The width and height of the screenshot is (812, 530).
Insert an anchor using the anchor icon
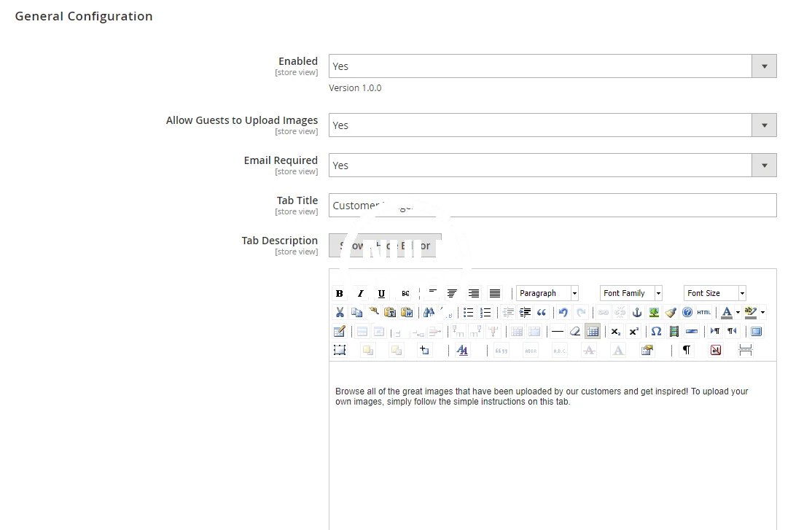(x=636, y=313)
